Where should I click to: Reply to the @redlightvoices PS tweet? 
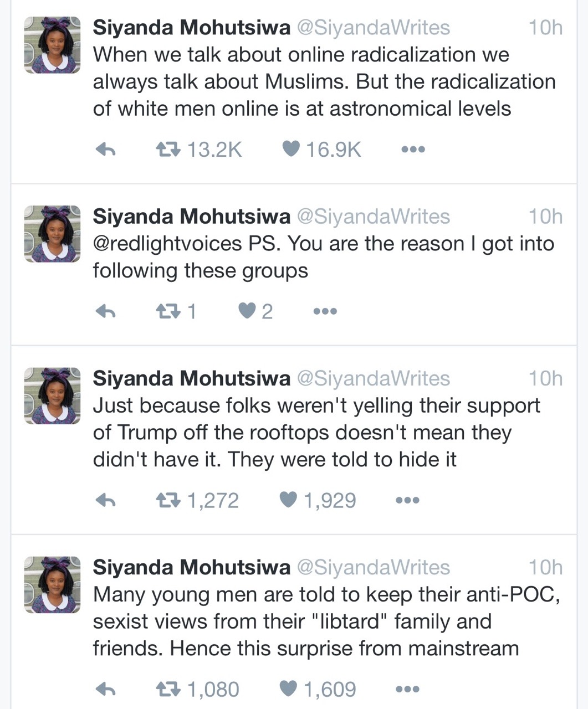tap(105, 311)
